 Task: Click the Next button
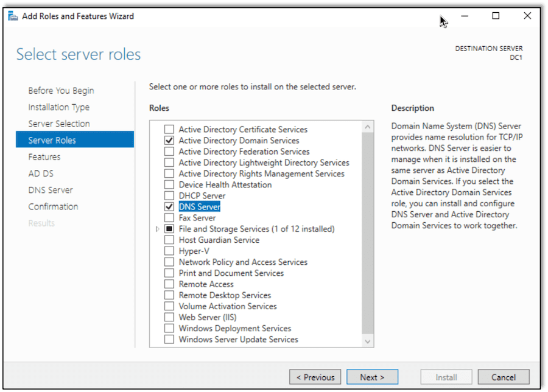[372, 376]
